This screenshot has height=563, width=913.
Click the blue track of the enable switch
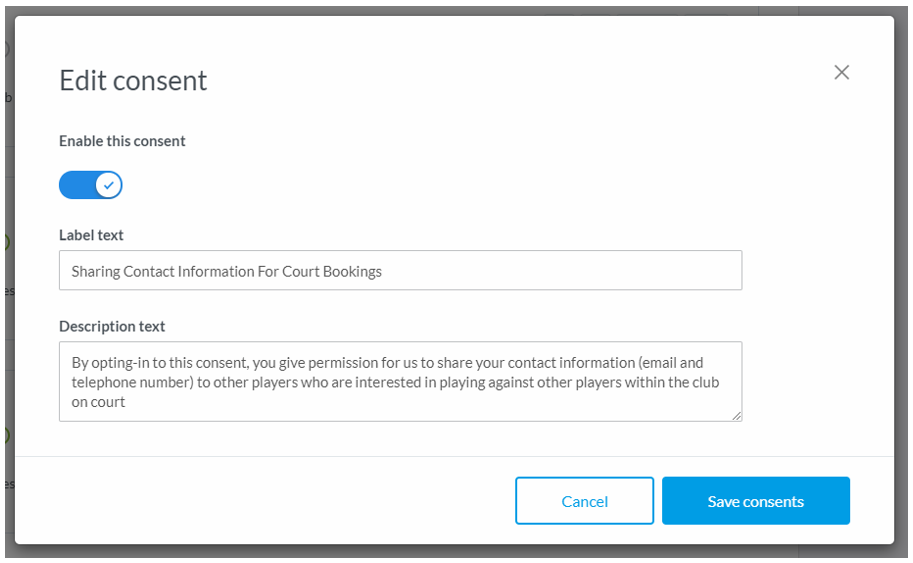point(78,185)
